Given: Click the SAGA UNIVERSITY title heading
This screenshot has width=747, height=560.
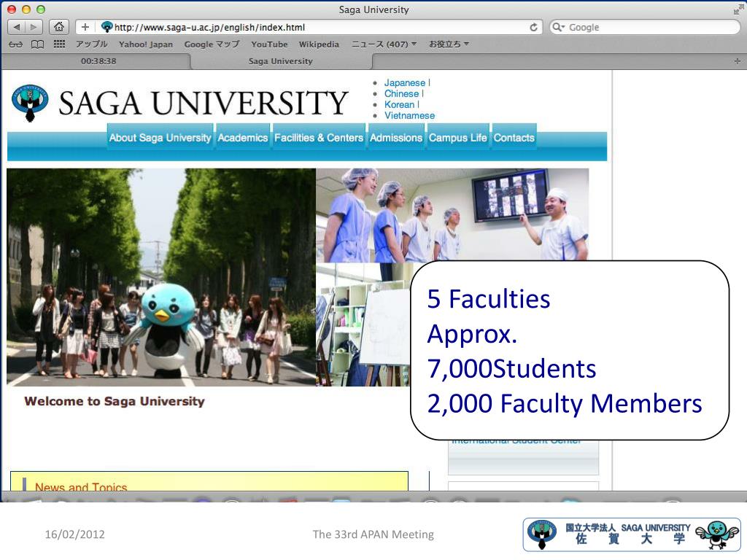Looking at the screenshot, I should click(204, 104).
